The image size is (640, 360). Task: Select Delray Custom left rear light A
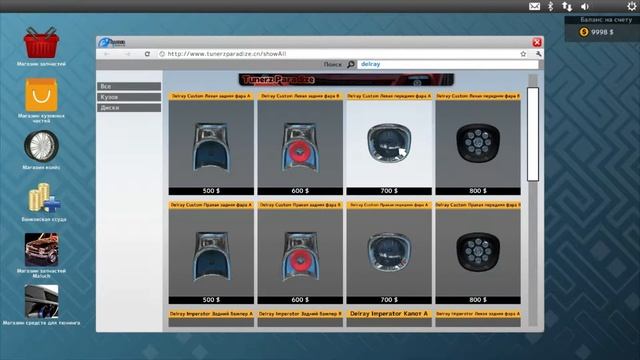click(x=211, y=144)
